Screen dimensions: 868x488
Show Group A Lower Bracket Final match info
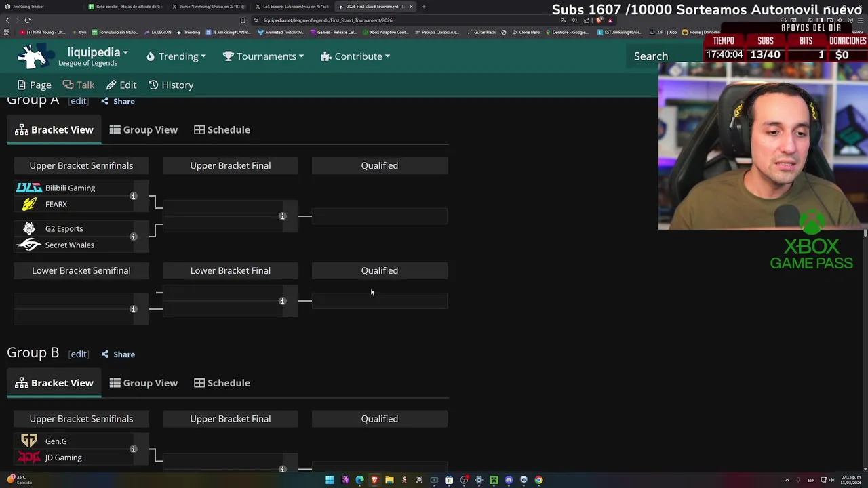click(283, 301)
